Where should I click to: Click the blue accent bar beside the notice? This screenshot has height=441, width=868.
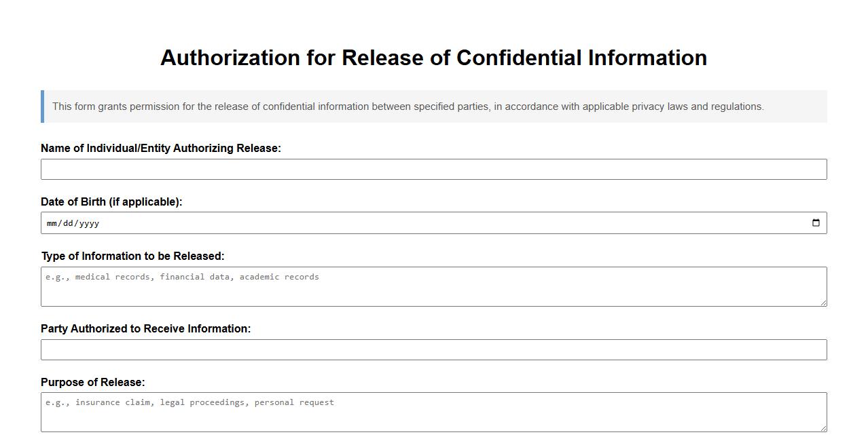pyautogui.click(x=43, y=106)
